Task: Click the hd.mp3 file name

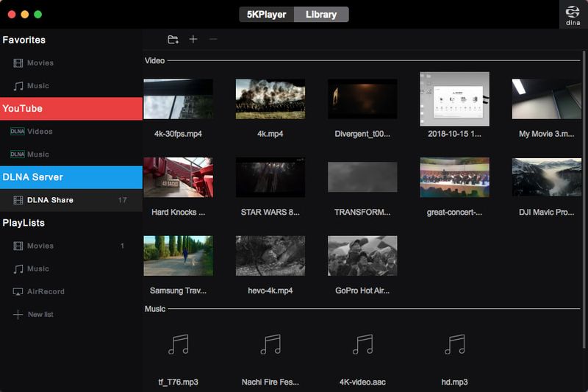Action: pos(454,382)
